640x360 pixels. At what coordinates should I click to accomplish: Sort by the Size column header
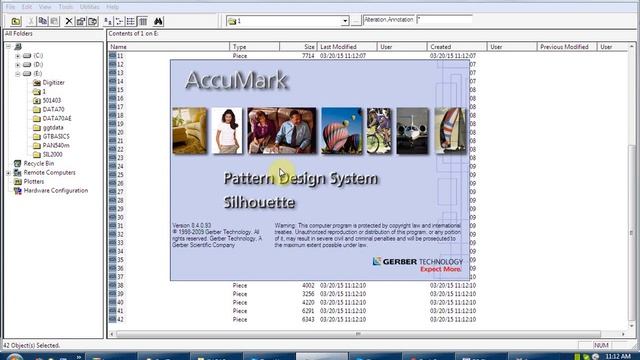pyautogui.click(x=298, y=47)
